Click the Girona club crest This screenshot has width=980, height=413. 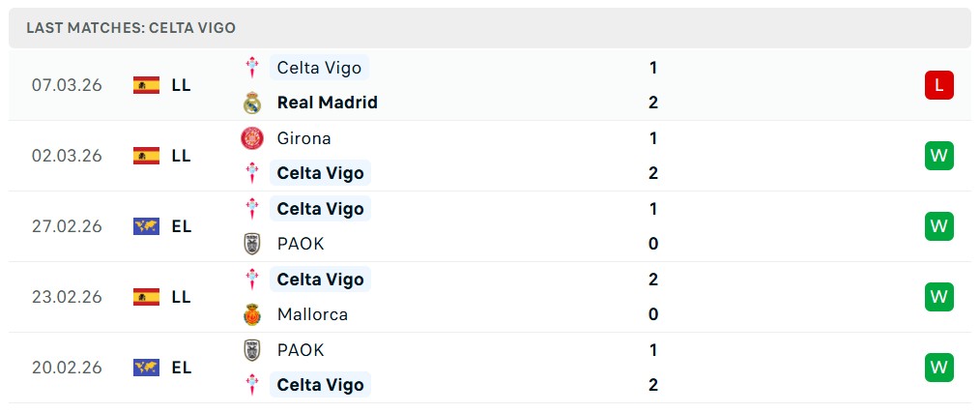pos(252,138)
